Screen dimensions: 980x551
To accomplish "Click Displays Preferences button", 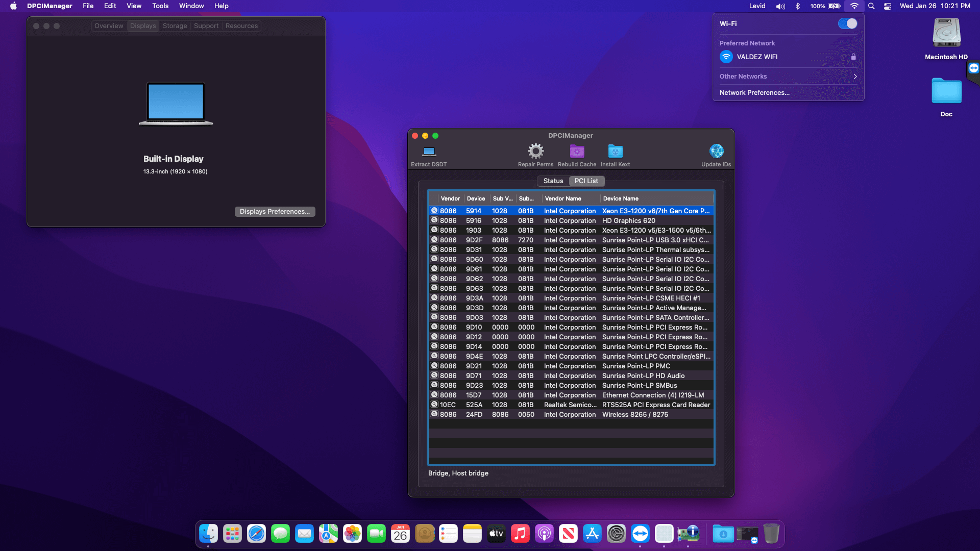I will click(x=275, y=212).
